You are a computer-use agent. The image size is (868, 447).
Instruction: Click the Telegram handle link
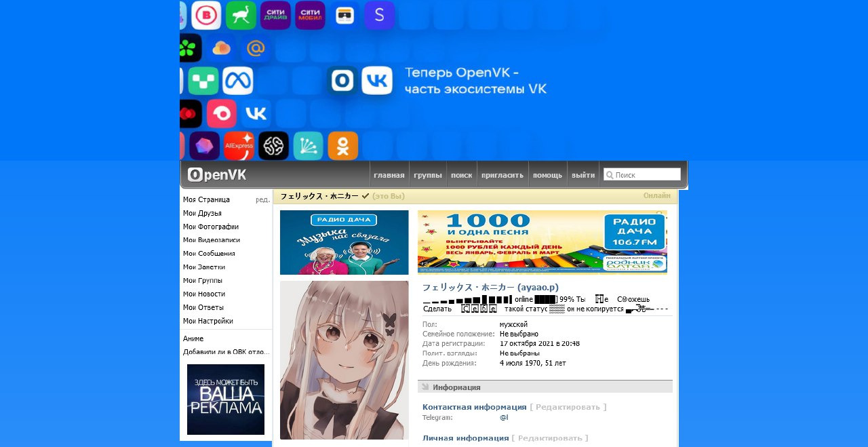click(x=504, y=417)
